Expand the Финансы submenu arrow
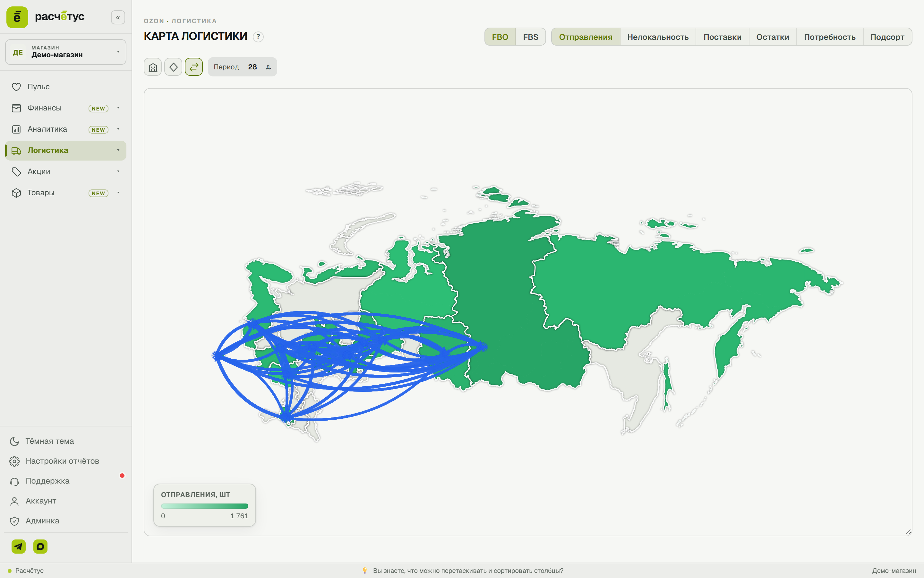 118,108
